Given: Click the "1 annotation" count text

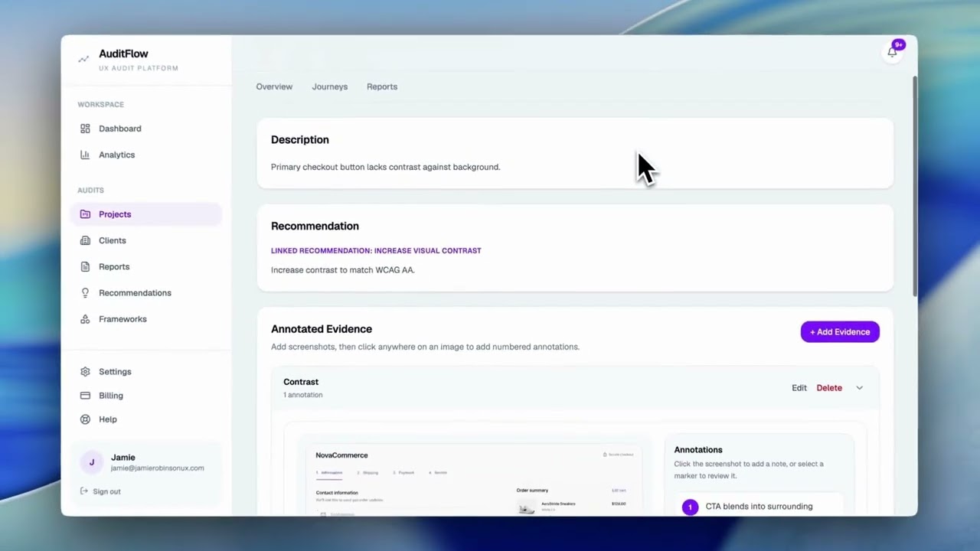Looking at the screenshot, I should point(303,395).
